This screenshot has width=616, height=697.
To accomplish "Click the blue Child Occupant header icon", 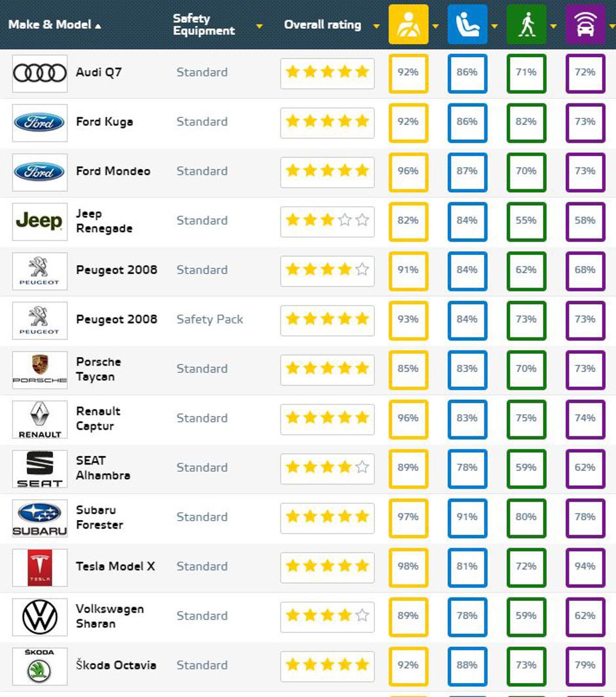I will (x=467, y=24).
